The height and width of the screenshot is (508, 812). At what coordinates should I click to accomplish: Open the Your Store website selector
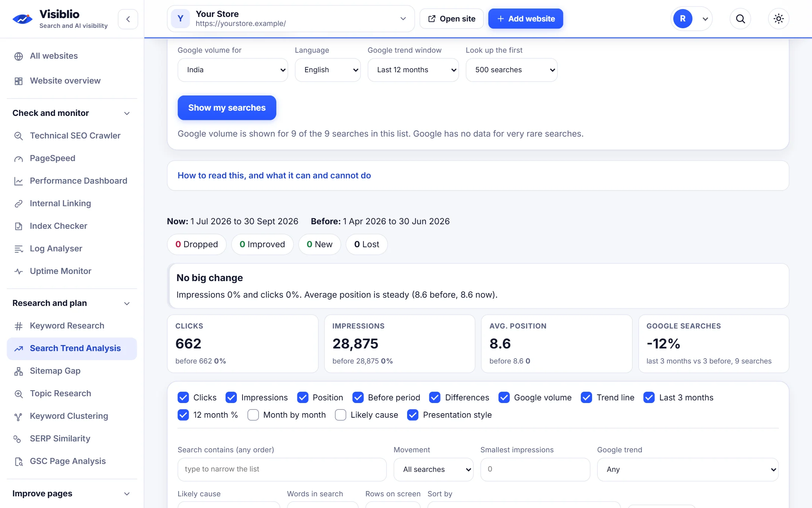click(x=291, y=19)
